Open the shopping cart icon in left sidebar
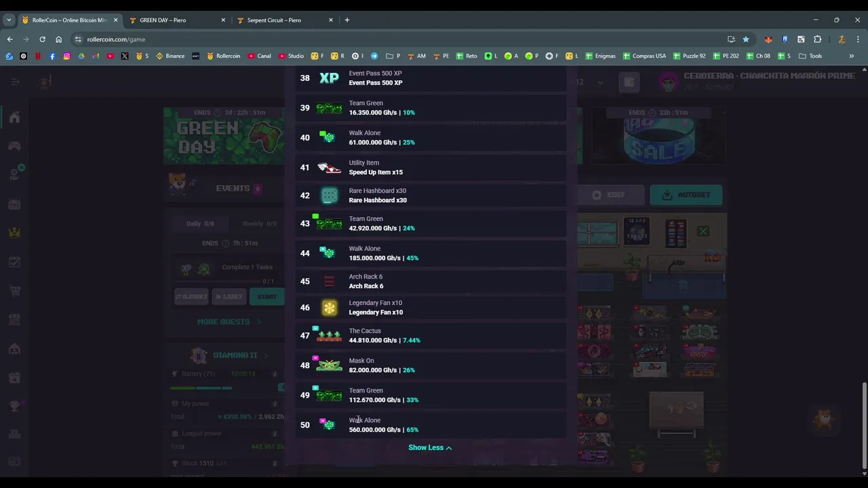Viewport: 868px width, 488px height. point(14,291)
